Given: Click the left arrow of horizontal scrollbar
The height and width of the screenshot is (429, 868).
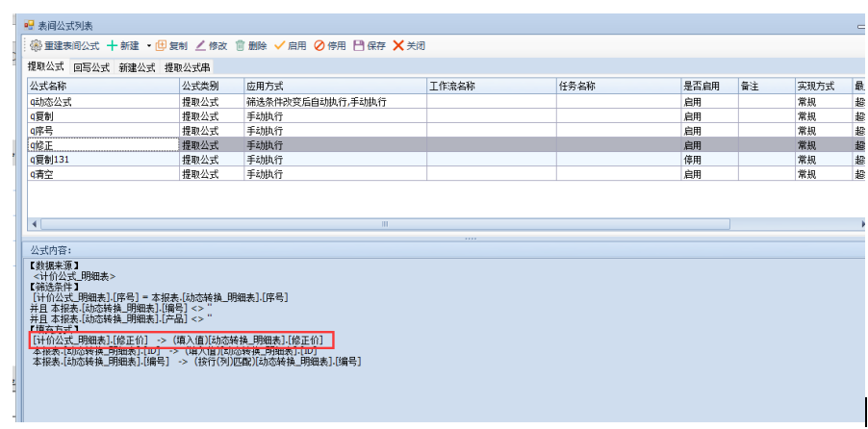Looking at the screenshot, I should point(35,224).
